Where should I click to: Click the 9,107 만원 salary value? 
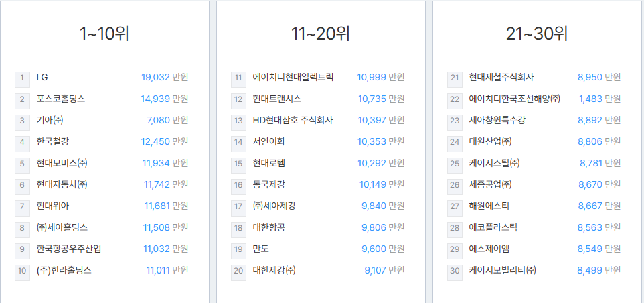[384, 270]
